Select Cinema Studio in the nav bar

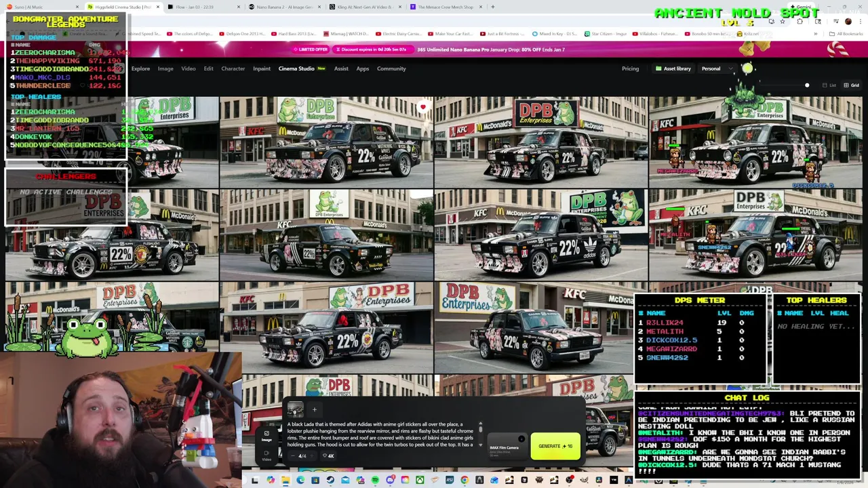tap(296, 68)
